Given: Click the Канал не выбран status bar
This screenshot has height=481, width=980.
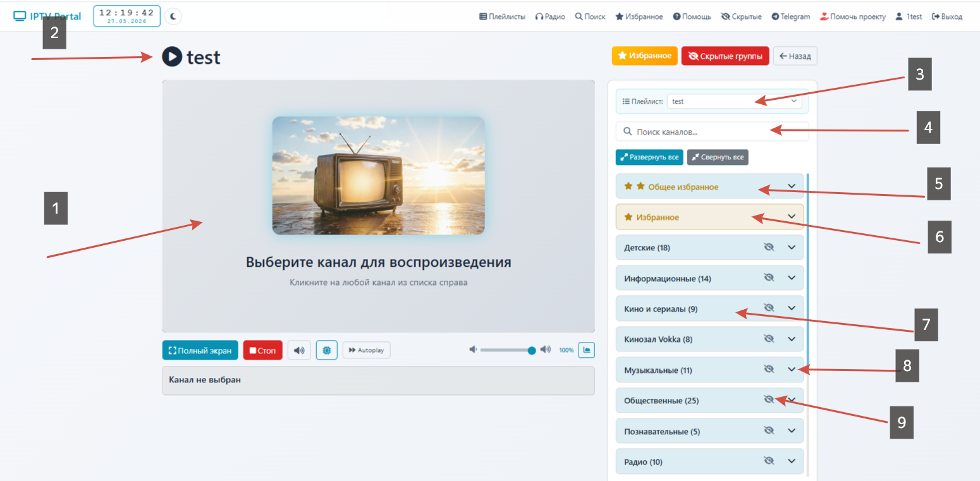Looking at the screenshot, I should (x=378, y=381).
